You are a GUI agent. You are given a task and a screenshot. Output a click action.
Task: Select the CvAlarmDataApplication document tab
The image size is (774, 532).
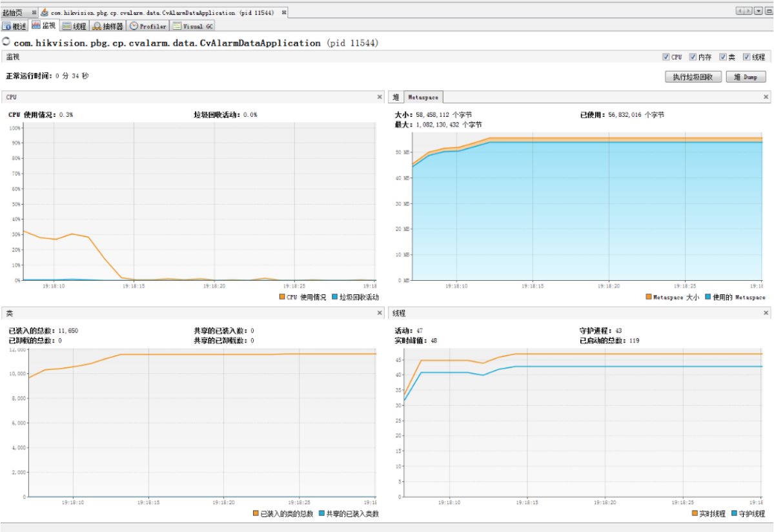(x=163, y=12)
